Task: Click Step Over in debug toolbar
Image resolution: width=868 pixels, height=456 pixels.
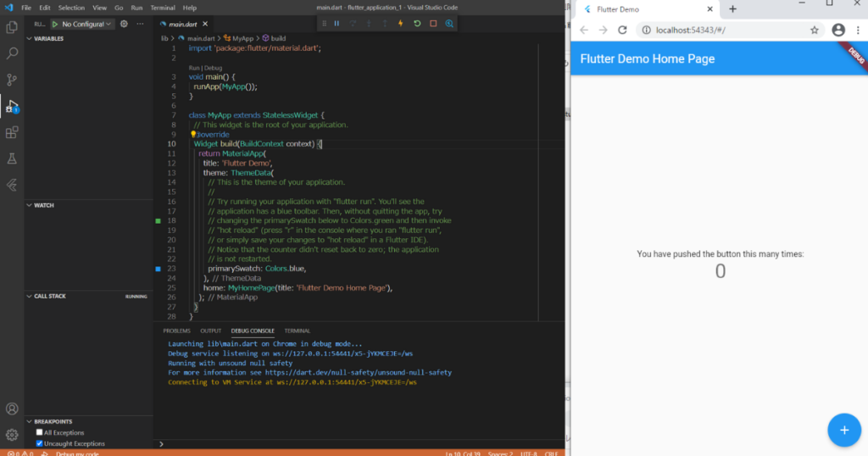Action: [353, 24]
